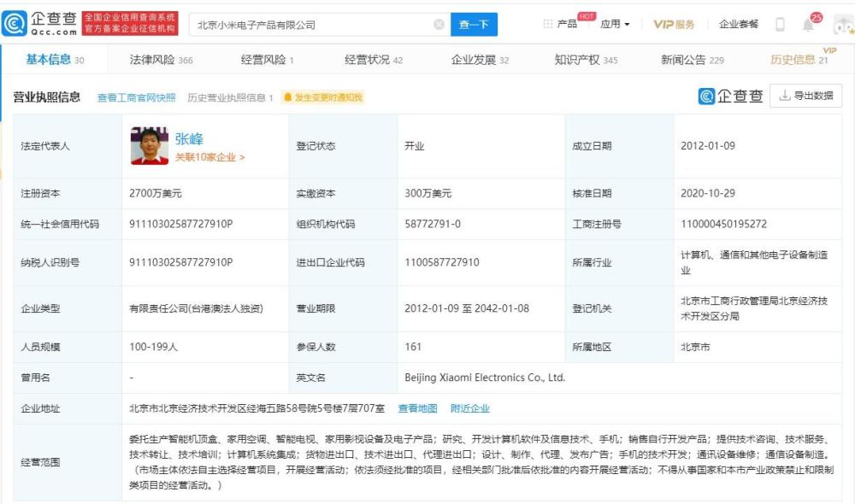Open the 企业套餐 link
855x504 pixels.
point(739,24)
